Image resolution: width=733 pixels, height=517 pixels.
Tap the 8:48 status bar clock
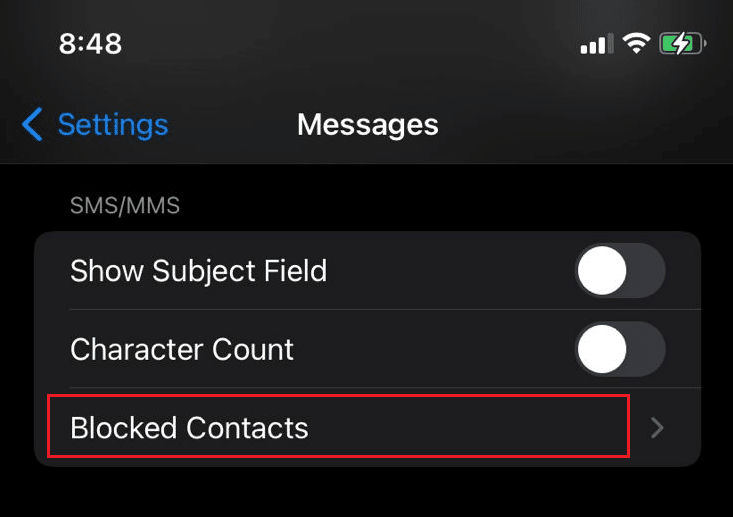(x=90, y=44)
